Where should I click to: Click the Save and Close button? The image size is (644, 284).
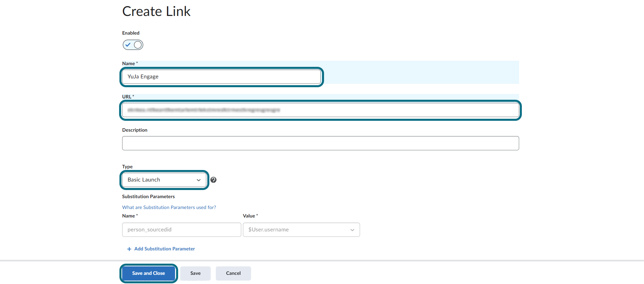click(x=149, y=273)
